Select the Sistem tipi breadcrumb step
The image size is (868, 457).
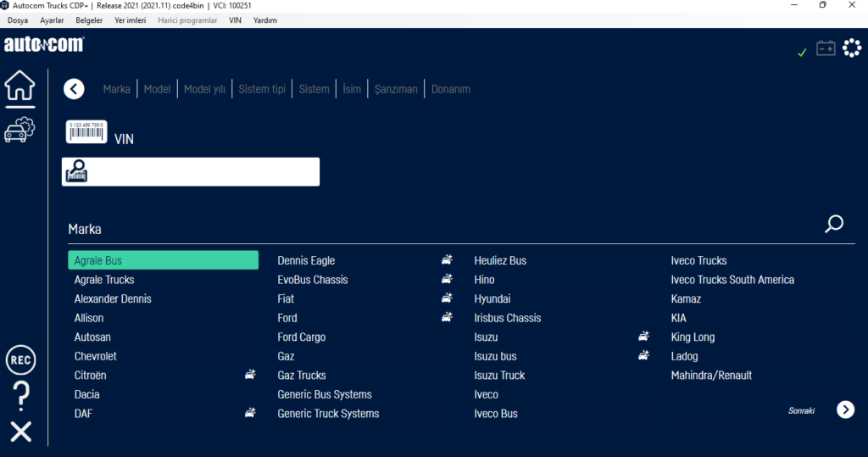coord(262,89)
